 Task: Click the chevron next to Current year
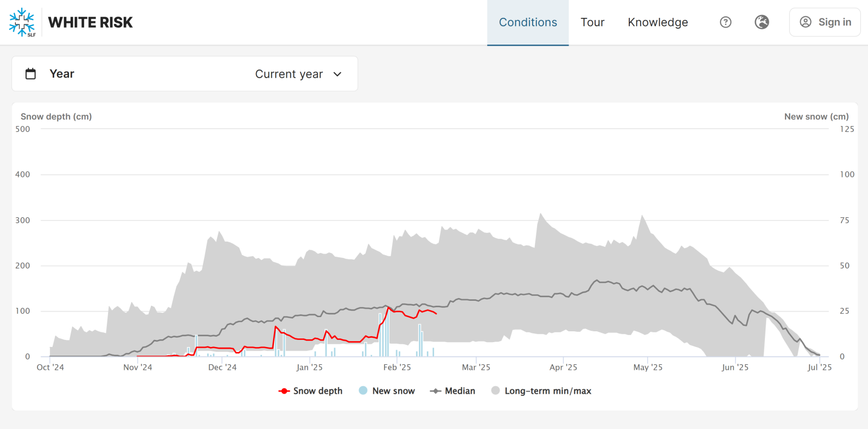337,74
